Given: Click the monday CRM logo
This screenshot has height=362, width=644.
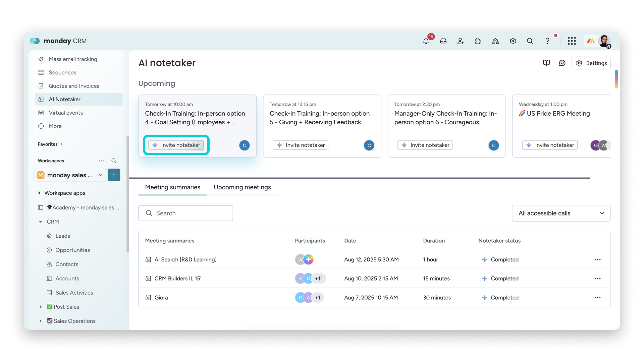Looking at the screenshot, I should pos(58,41).
